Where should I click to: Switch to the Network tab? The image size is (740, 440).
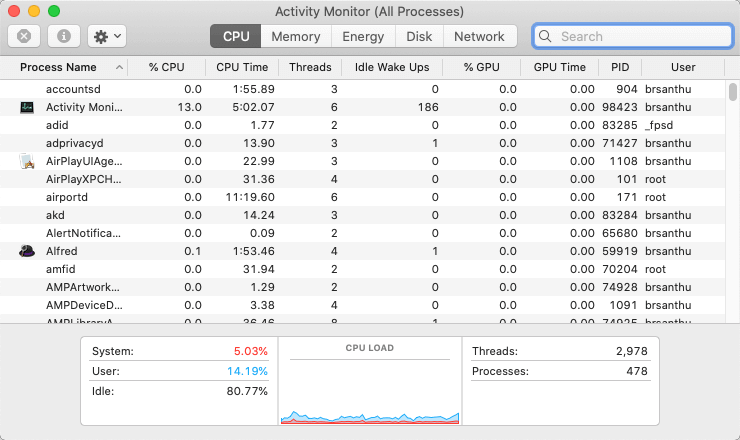coord(479,36)
